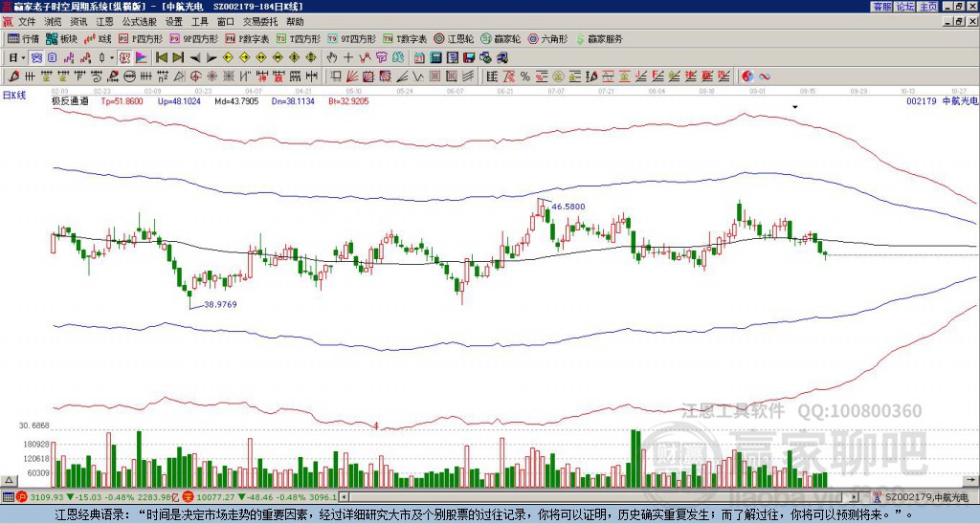Select the triangle ruler drawing tool

coord(179,76)
